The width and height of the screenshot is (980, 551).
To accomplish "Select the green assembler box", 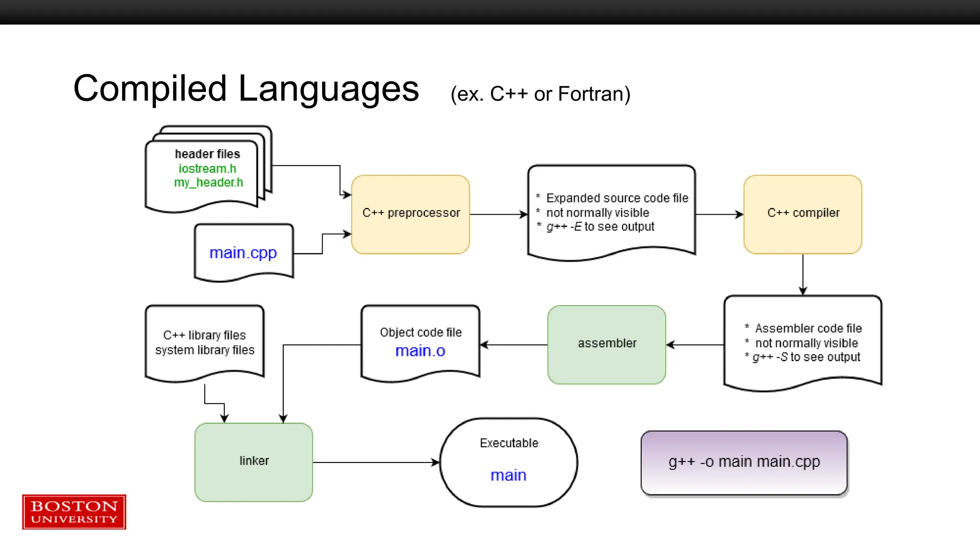I will (606, 344).
